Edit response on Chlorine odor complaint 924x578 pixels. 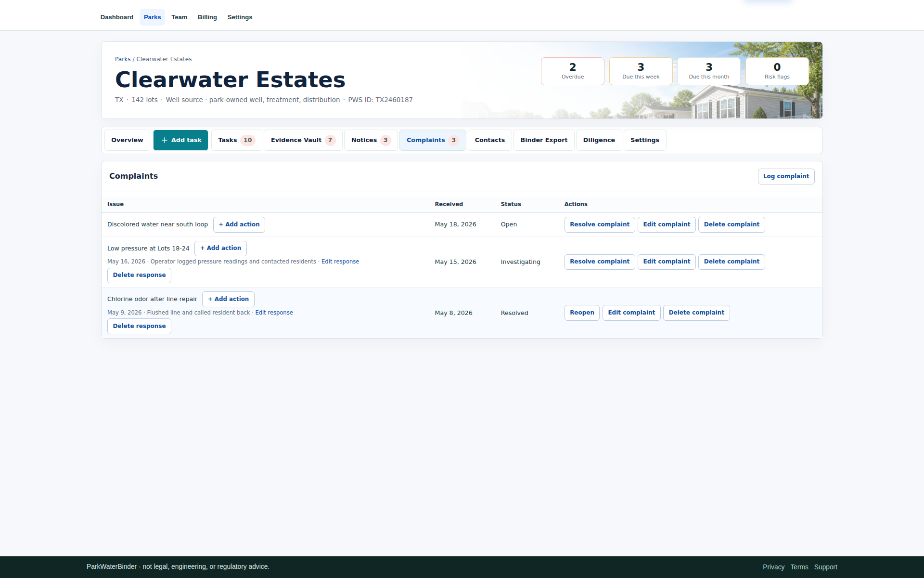[x=274, y=313]
